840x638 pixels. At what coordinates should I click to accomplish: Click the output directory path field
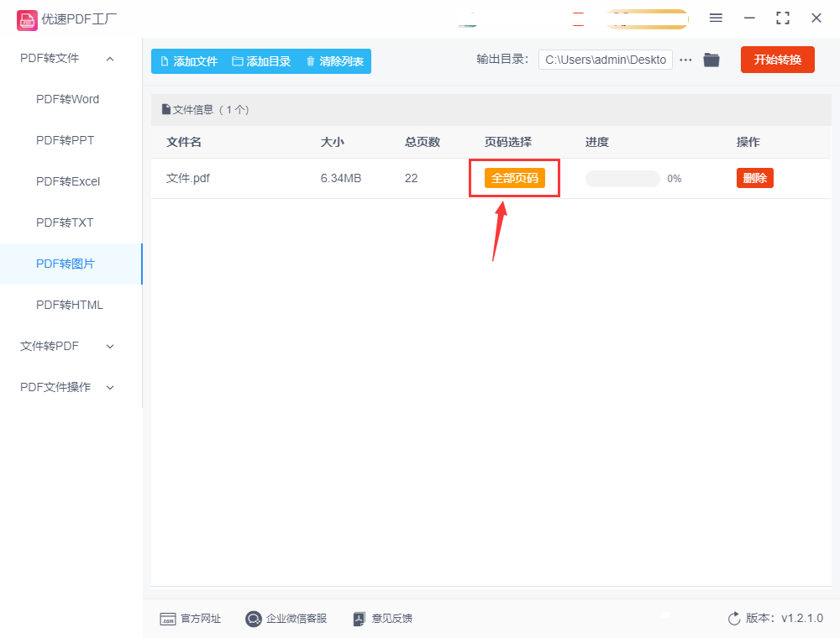(606, 60)
